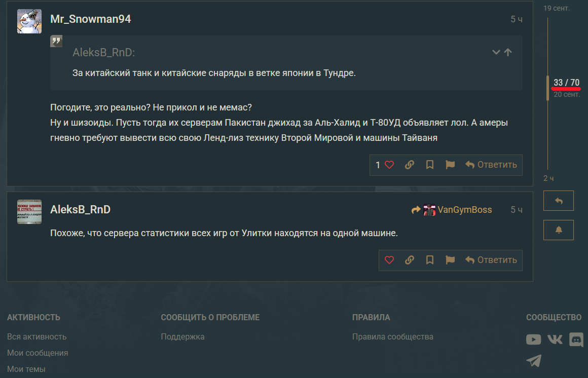
Task: Reply to Mr_Snowman94's post
Action: tap(491, 165)
